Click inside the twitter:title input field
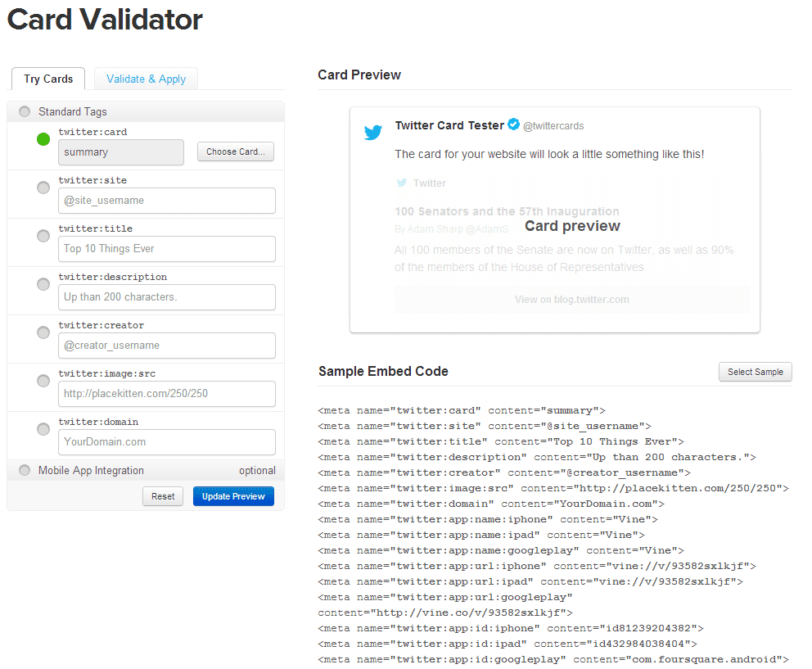The width and height of the screenshot is (812, 669). click(166, 248)
